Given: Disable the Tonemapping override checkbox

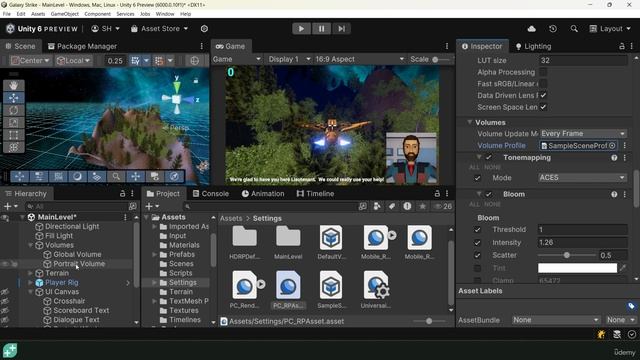Looking at the screenshot, I should (489, 158).
